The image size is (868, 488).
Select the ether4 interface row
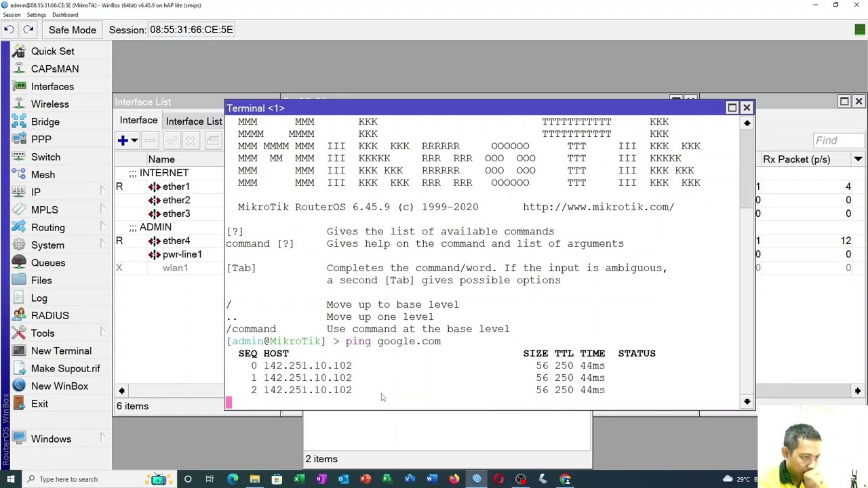[x=170, y=241]
